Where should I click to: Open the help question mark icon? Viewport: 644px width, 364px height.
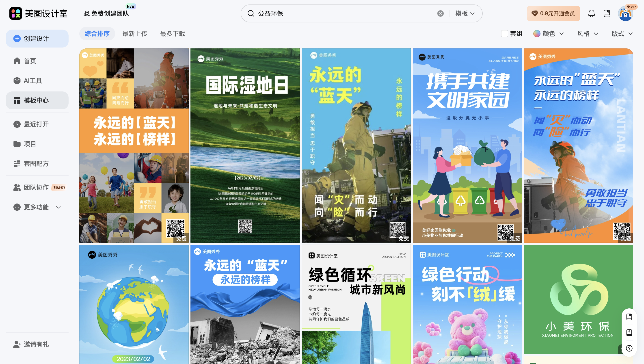coord(629,348)
